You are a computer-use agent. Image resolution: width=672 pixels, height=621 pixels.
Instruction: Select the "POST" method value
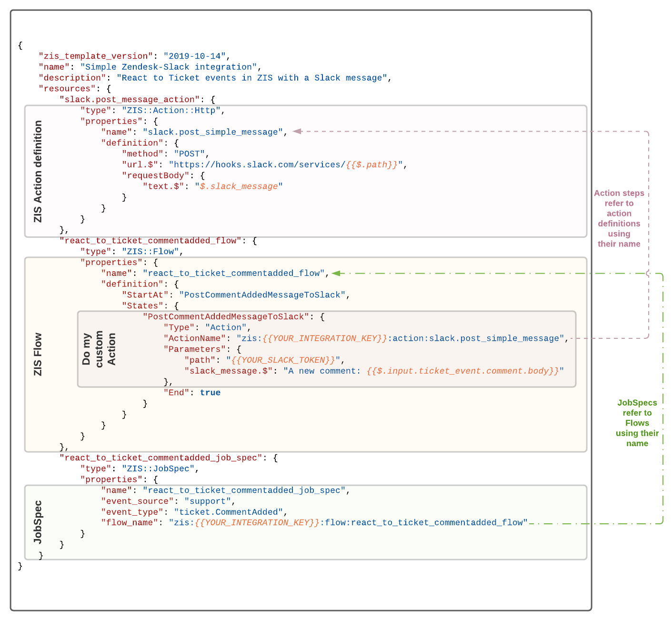click(x=189, y=154)
